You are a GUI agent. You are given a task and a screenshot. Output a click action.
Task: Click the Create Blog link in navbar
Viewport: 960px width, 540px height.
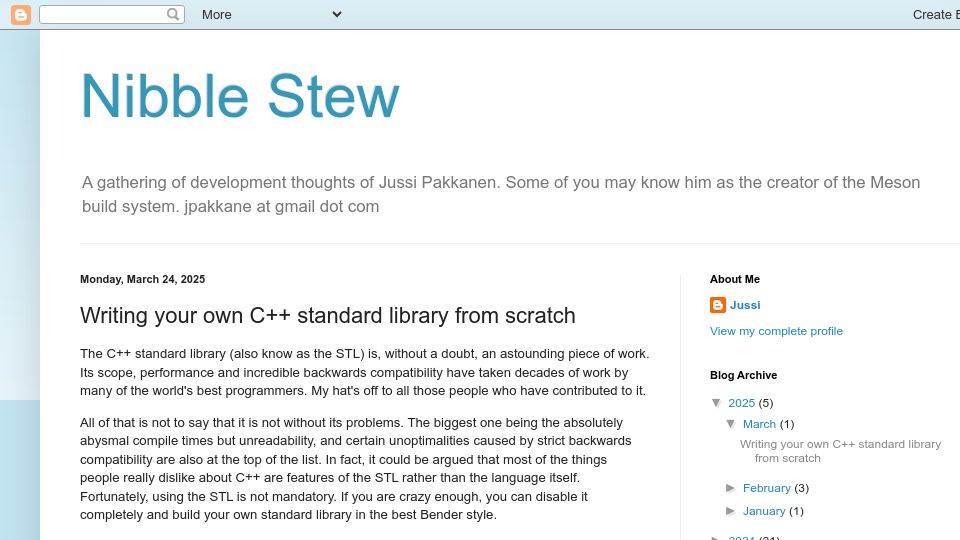point(936,15)
